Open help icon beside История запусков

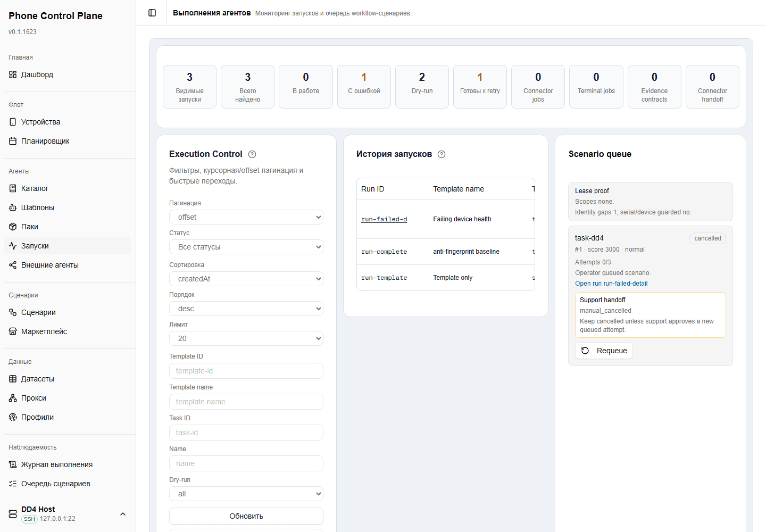click(x=442, y=154)
